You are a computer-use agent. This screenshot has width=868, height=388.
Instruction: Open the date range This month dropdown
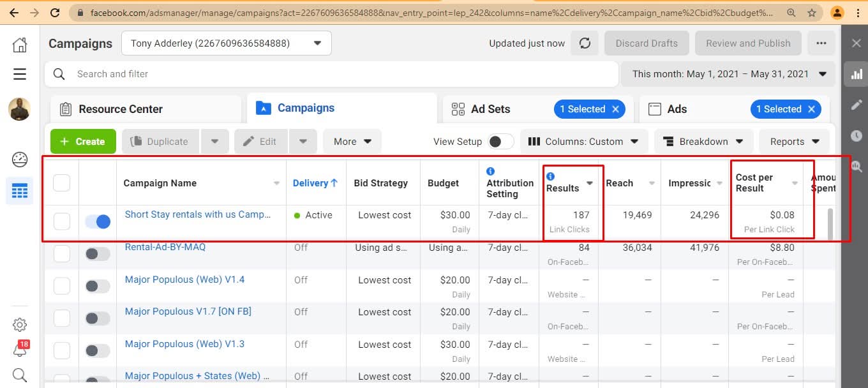728,74
